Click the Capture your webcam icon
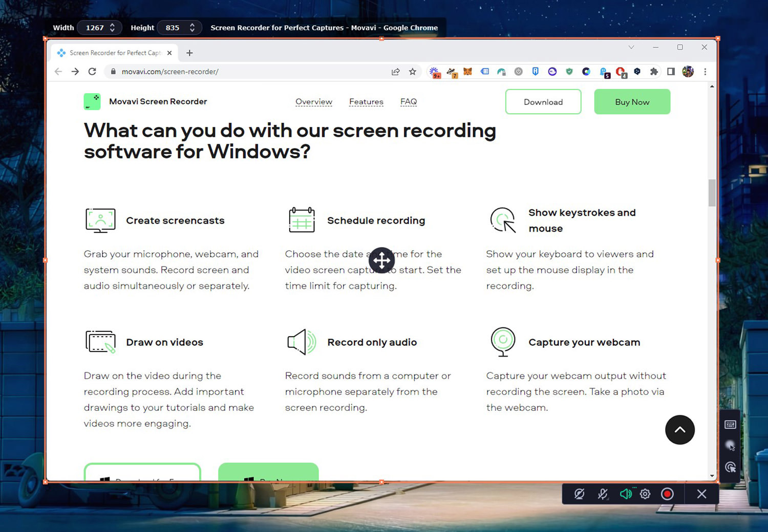 pos(503,342)
